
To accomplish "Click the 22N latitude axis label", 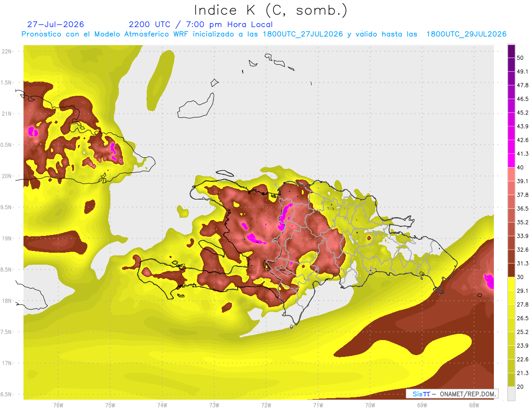I will tap(7, 51).
